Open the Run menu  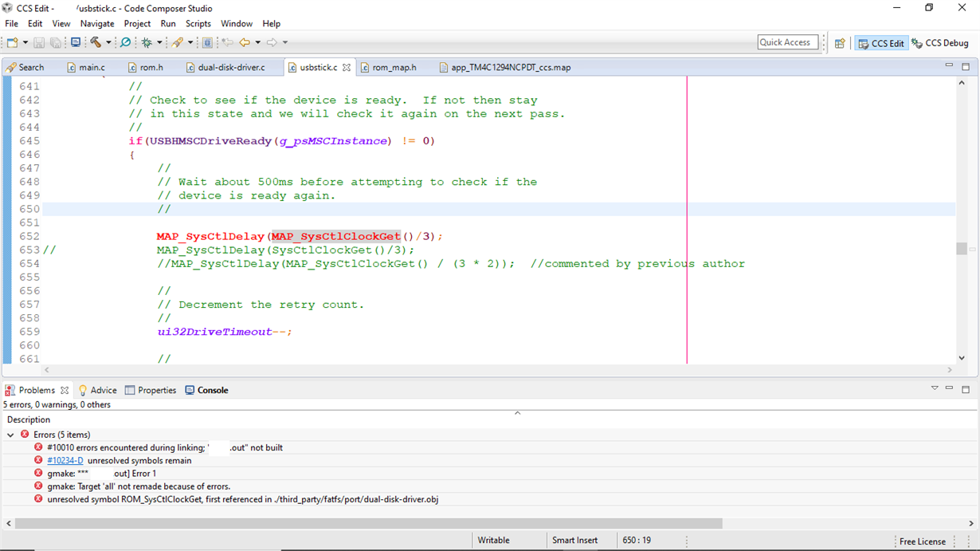coord(168,24)
